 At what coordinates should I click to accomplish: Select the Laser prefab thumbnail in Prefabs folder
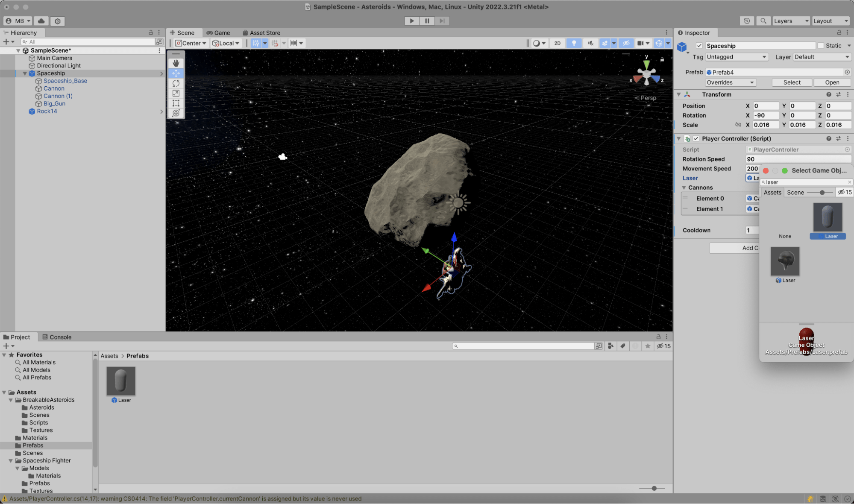121,381
